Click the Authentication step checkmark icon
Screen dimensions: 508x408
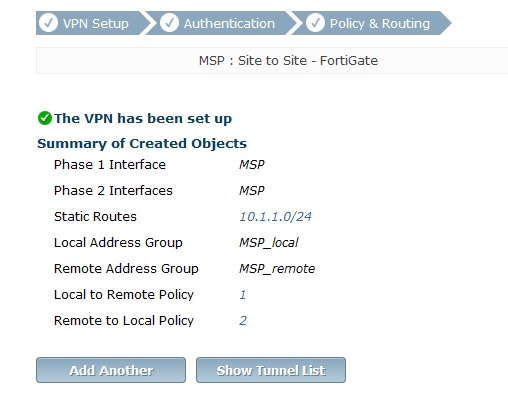coord(169,23)
